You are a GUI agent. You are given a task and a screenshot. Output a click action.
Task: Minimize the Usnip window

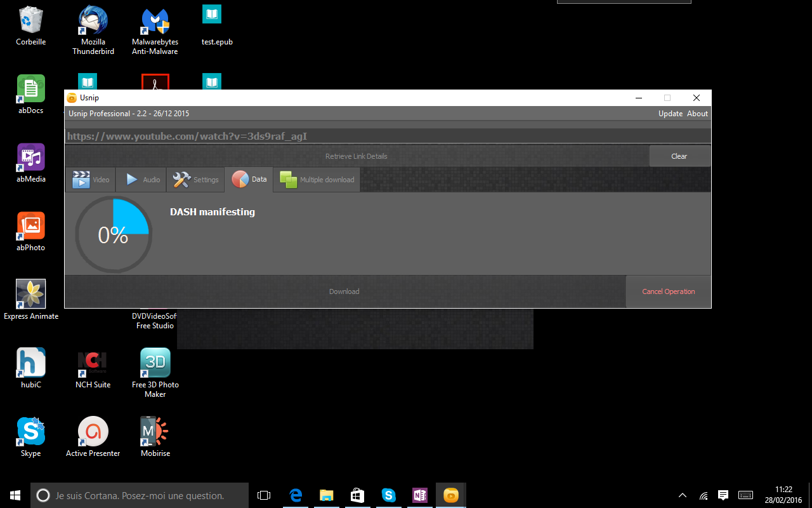(x=638, y=98)
